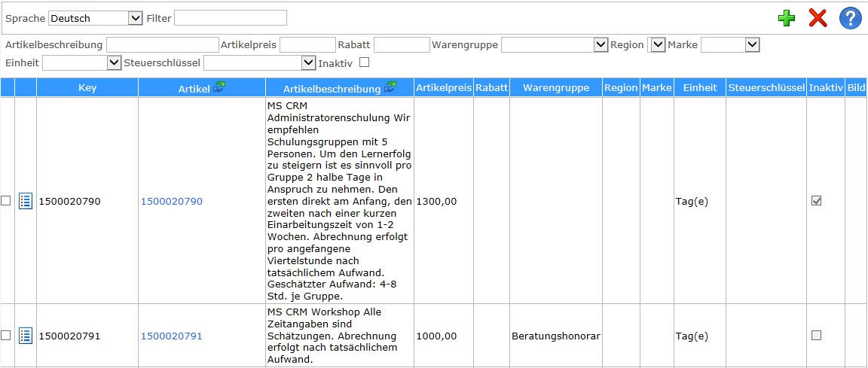
Task: Expand the Einheit dropdown
Action: (x=81, y=62)
